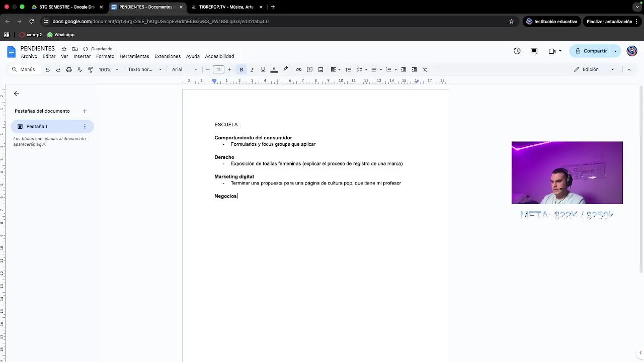Apply numbered list

point(388,69)
